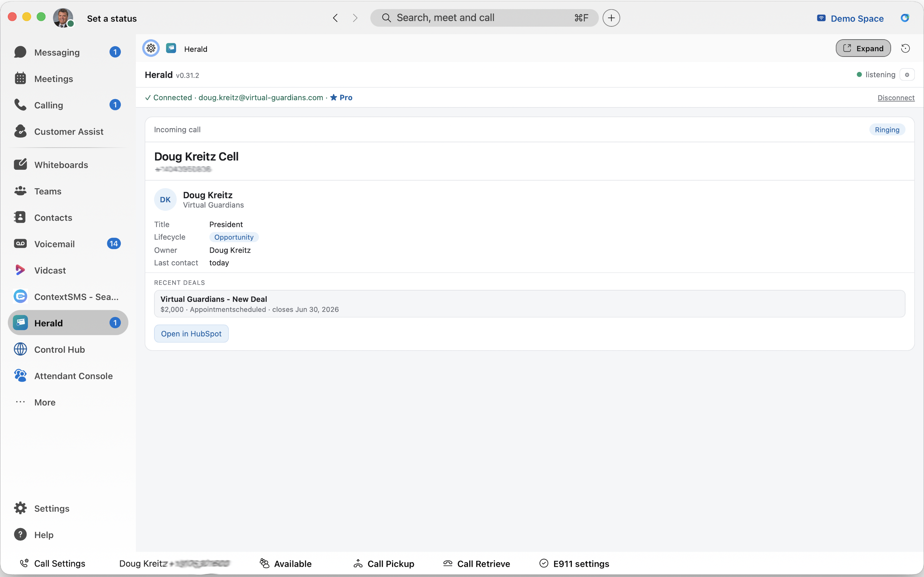The width and height of the screenshot is (924, 577).
Task: Open Virtual Guardians - New Deal card
Action: 529,304
